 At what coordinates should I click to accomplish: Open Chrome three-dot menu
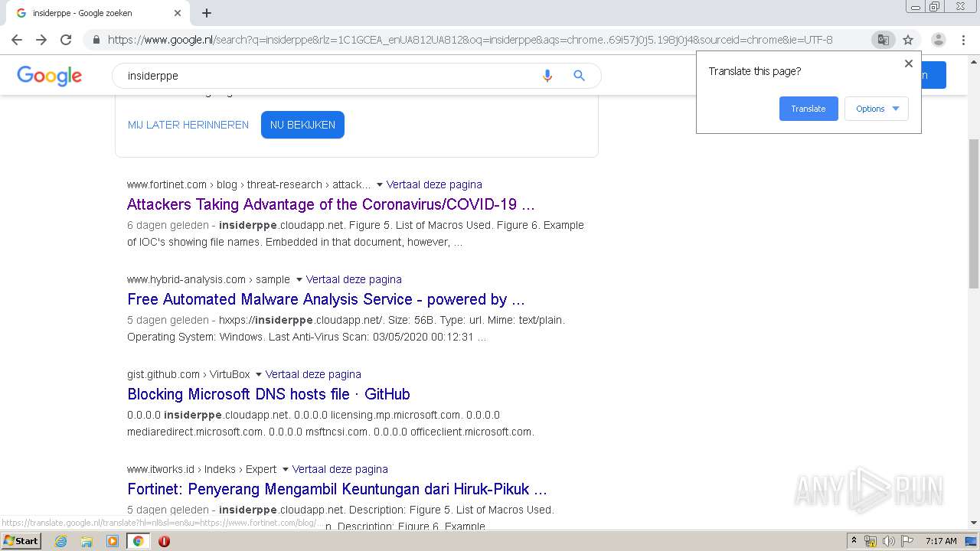963,40
